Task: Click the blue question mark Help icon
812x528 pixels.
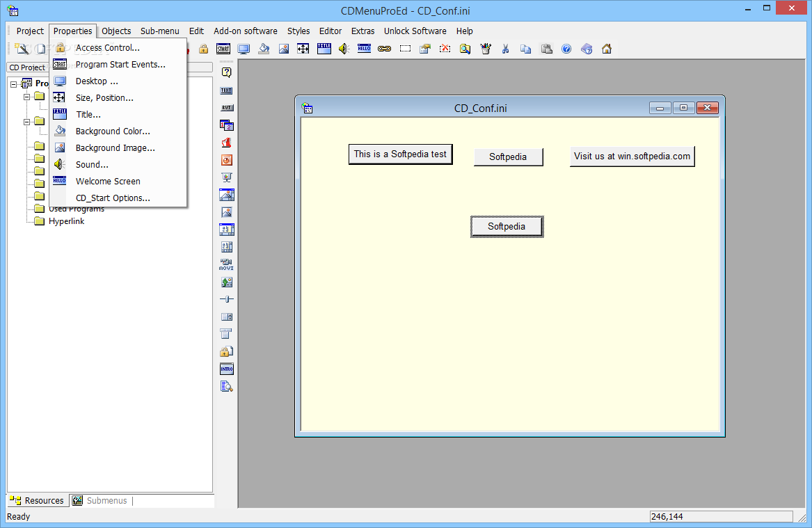Action: (566, 49)
